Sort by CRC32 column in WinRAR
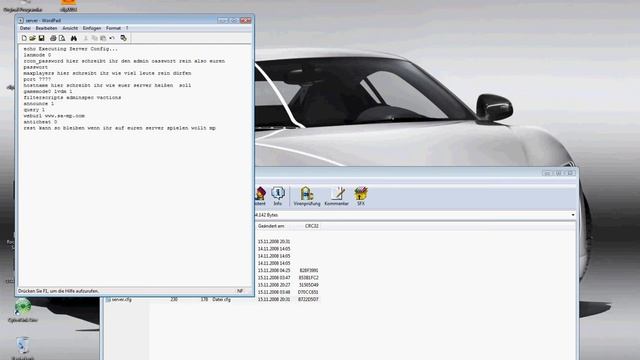Screen dimensions: 640x360 [x=312, y=226]
